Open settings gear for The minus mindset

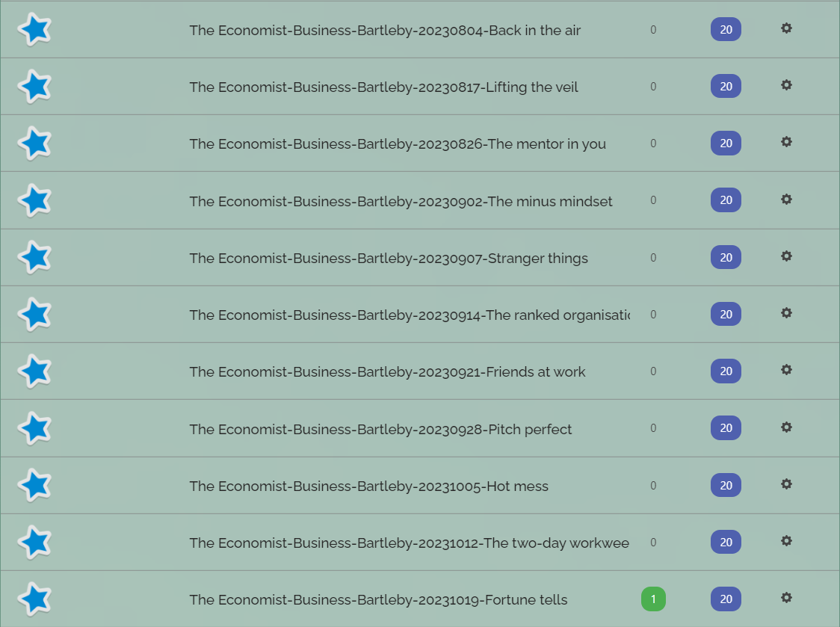(x=786, y=200)
